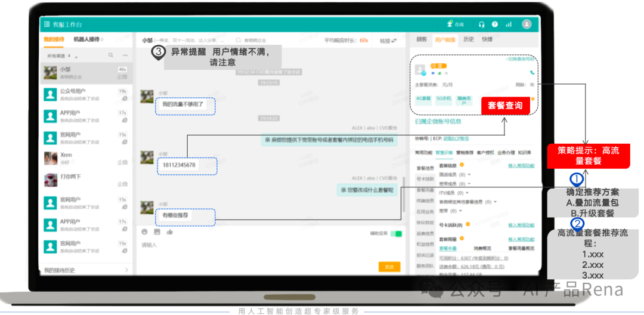
Task: Click the hamburger menu icon beside 客服工作台
Action: pyautogui.click(x=47, y=24)
